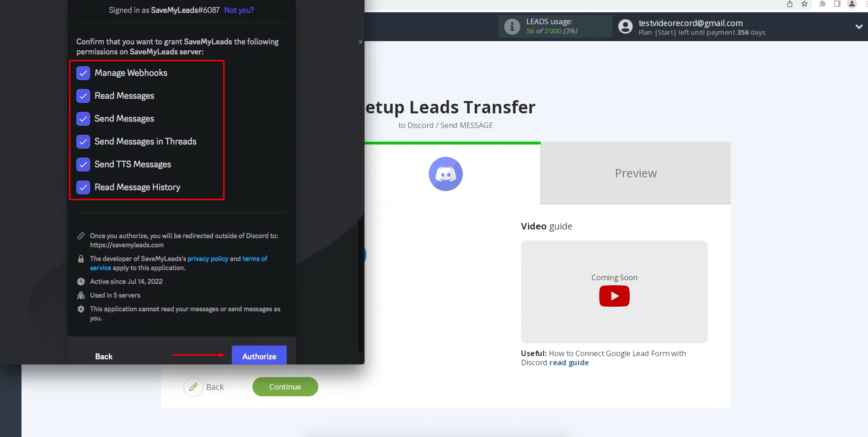Screen dimensions: 868x437
Task: Uncheck Read Message History permission
Action: point(83,187)
